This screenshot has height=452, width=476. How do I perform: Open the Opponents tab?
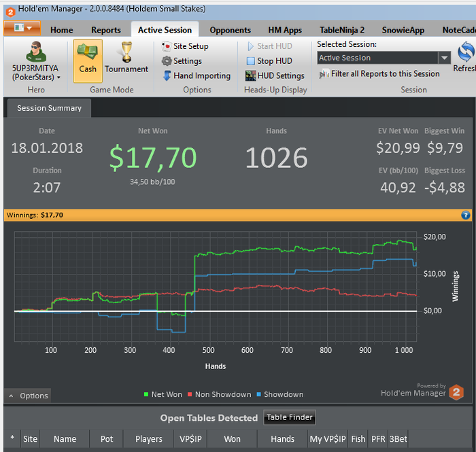click(x=230, y=30)
